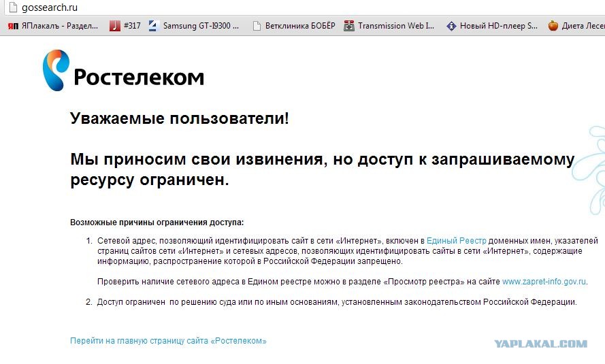The image size is (605, 364).
Task: Open the Диета Лесе bookmark
Action: 583,26
